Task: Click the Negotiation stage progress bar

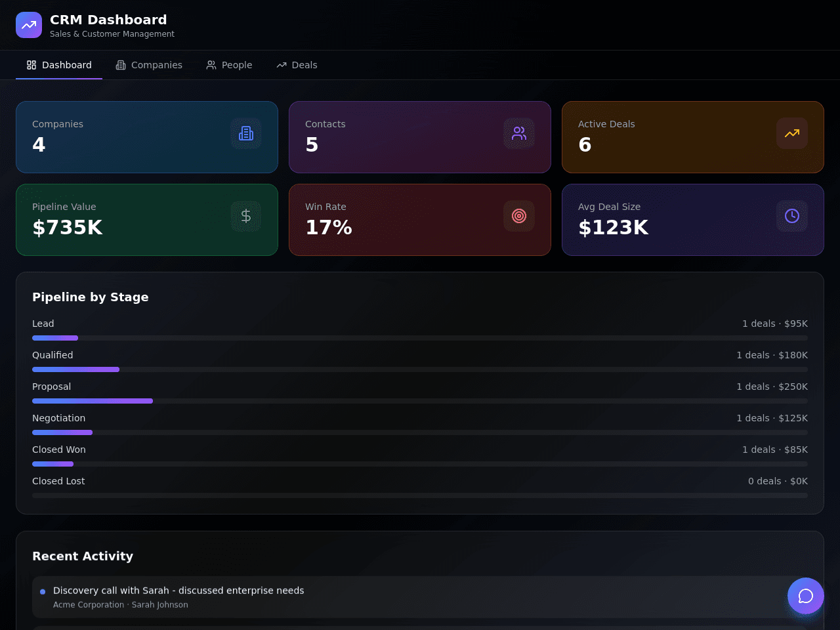Action: 420,432
